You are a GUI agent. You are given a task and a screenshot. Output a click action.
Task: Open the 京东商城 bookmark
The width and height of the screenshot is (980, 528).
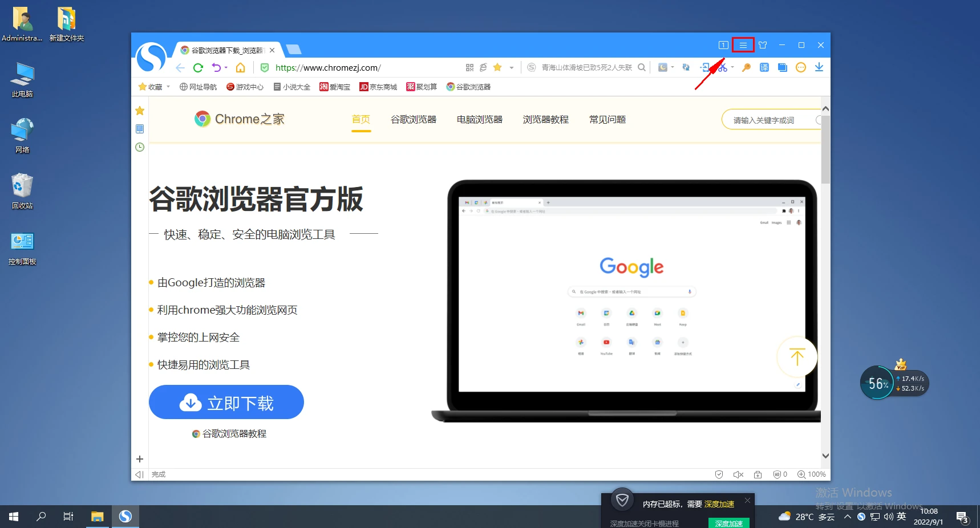[x=378, y=87]
